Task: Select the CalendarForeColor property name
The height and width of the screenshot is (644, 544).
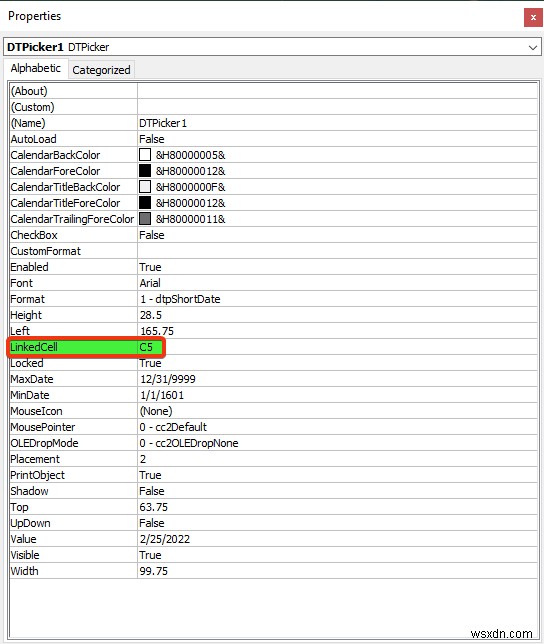Action: (x=55, y=171)
